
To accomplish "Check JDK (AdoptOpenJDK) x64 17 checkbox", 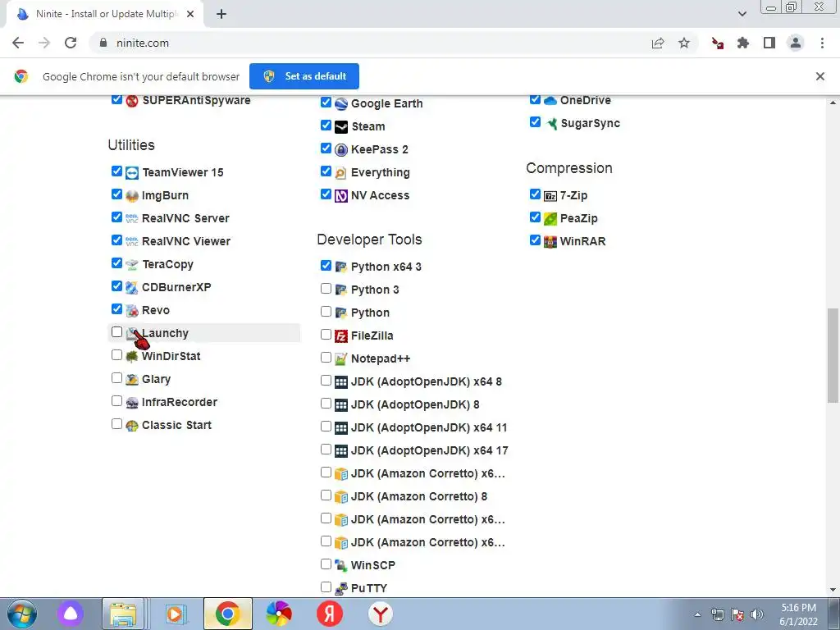I will (326, 450).
